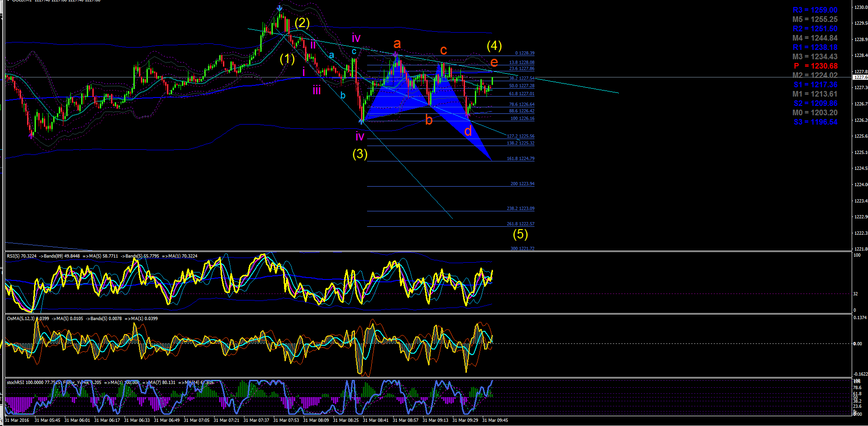Click the 31 Mar 07:21 time label

226,420
